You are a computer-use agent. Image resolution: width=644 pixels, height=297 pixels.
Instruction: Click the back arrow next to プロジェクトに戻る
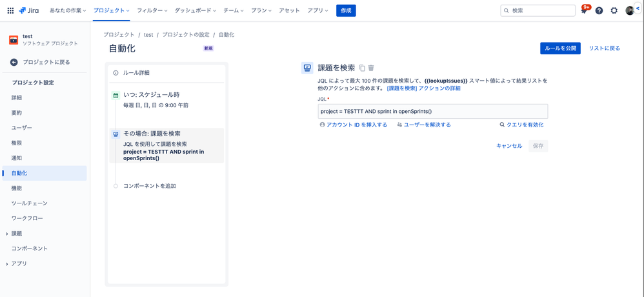tap(14, 63)
